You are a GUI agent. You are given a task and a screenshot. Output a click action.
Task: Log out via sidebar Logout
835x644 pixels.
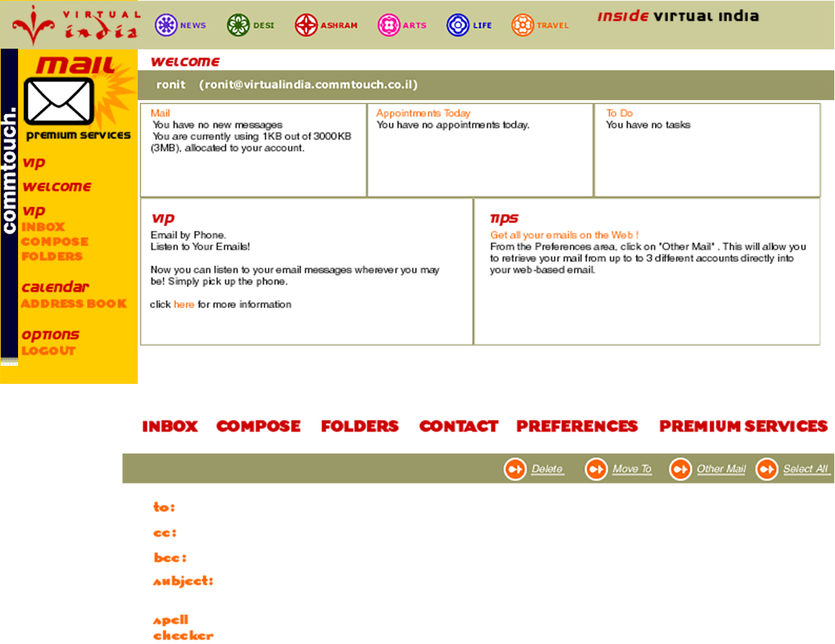(x=48, y=351)
